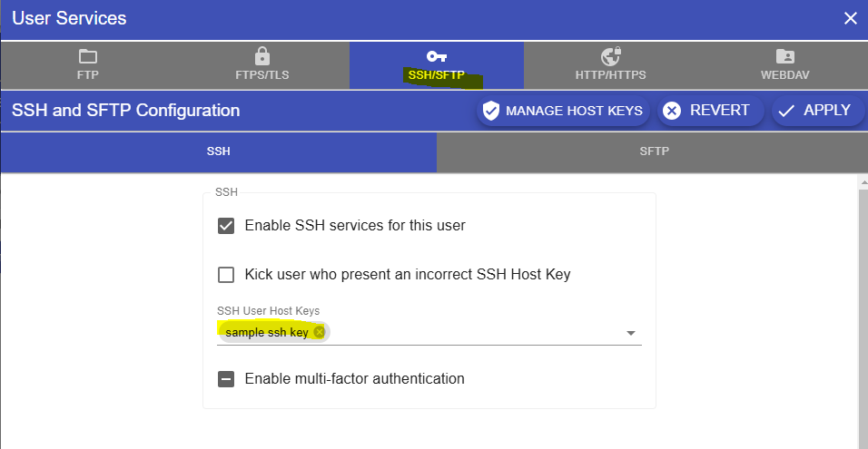Viewport: 868px width, 449px height.
Task: Click shield icon on Manage Host Keys
Action: [x=491, y=111]
